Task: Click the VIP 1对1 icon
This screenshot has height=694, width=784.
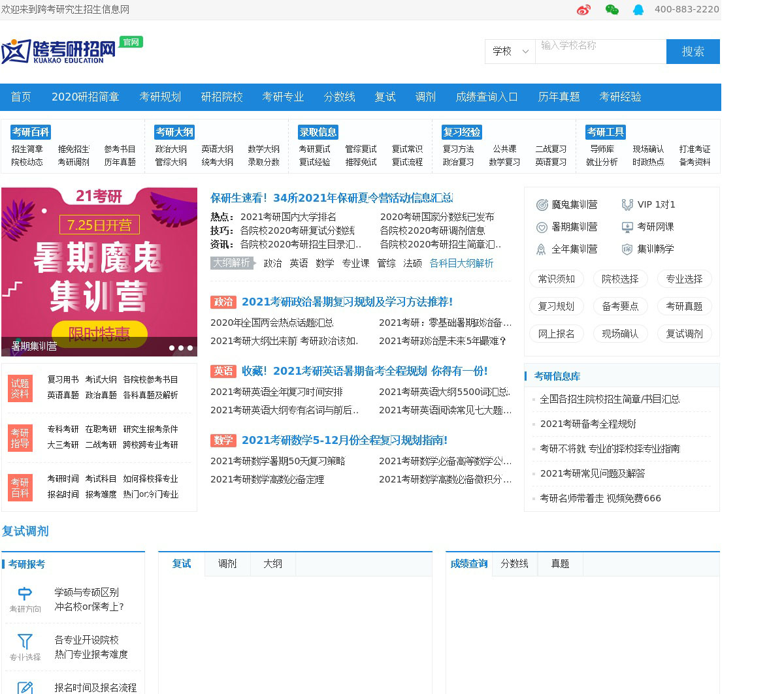Action: [x=627, y=205]
